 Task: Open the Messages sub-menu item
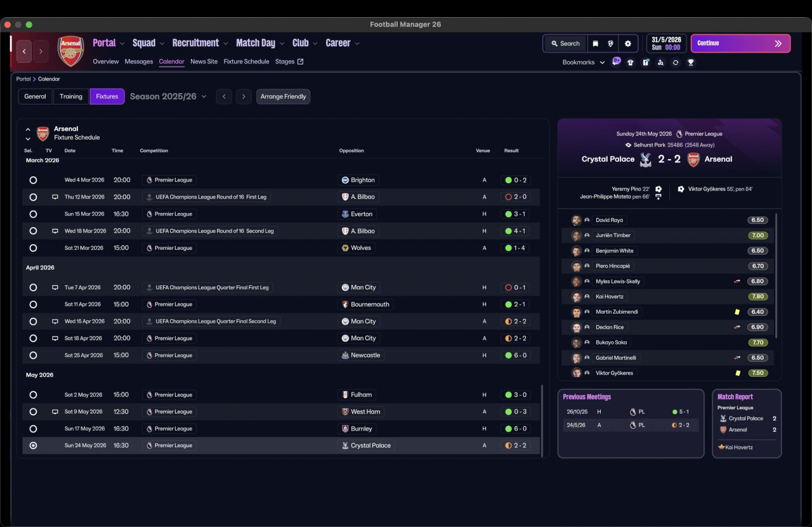[x=139, y=62]
